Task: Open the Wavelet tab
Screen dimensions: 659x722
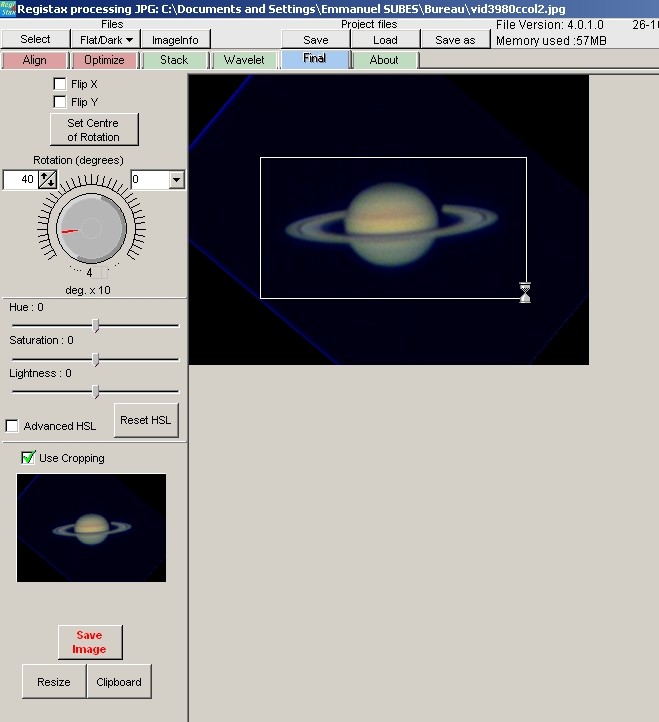Action: click(x=244, y=60)
